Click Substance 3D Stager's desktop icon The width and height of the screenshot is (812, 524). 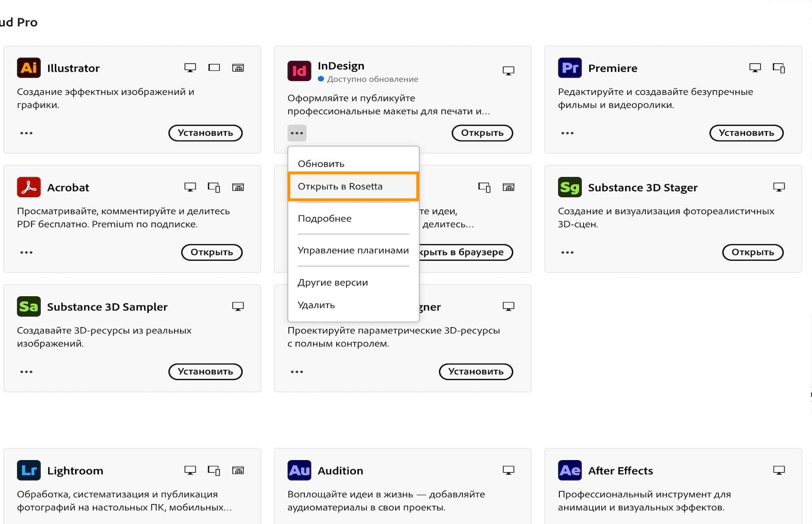(x=779, y=187)
